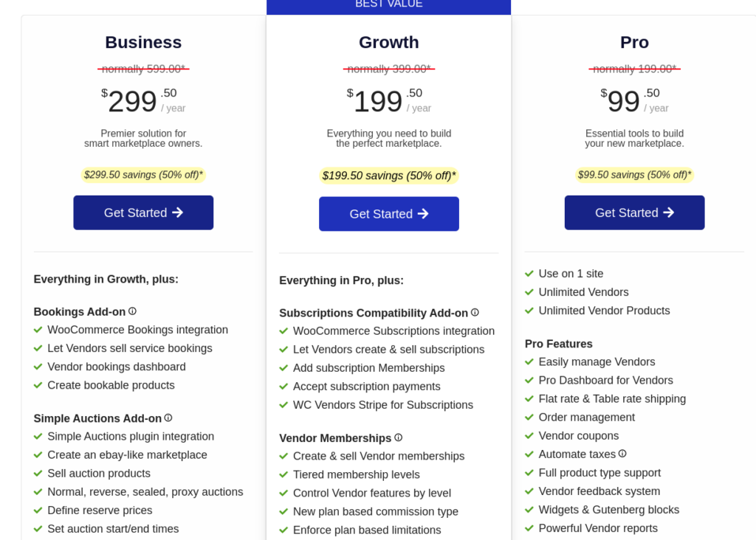Click the Business plan Get Started button
756x540 pixels.
point(143,212)
